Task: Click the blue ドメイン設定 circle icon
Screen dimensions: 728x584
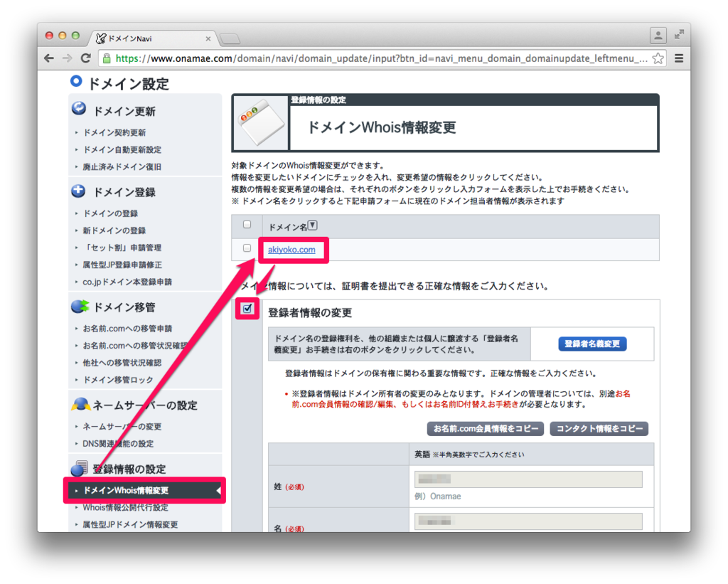Action: tap(76, 81)
